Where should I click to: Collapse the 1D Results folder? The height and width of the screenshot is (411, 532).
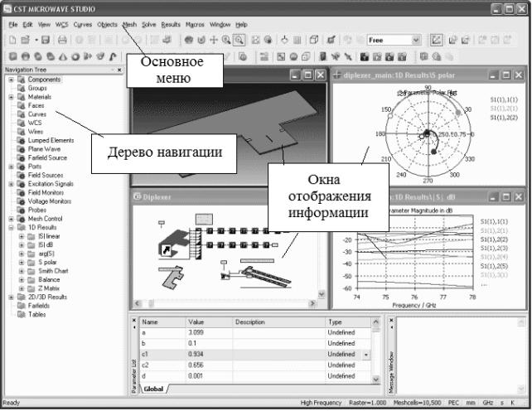(12, 227)
